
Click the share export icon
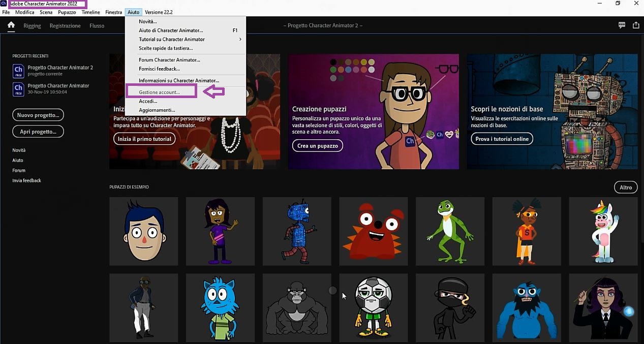636,25
